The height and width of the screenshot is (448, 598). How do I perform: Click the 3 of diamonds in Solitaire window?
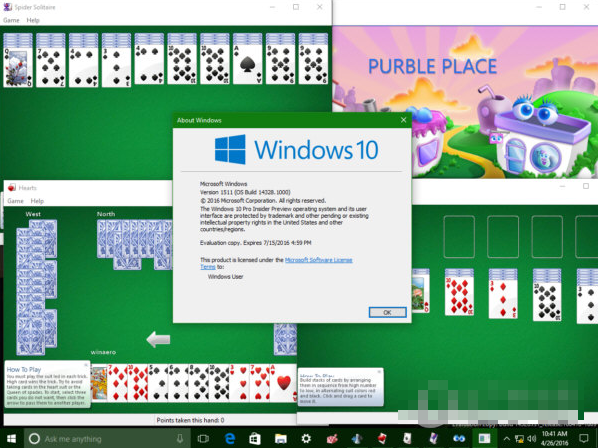503,298
